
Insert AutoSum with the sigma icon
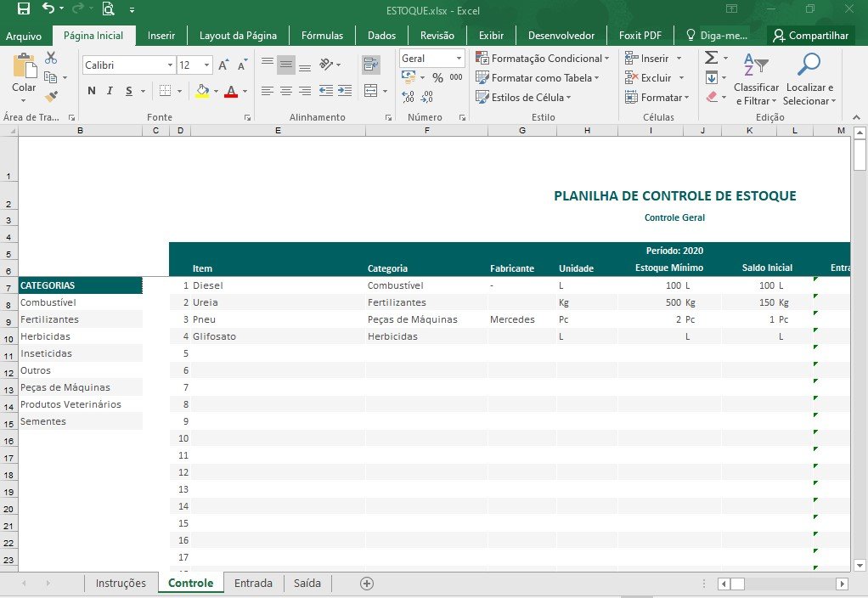point(712,58)
